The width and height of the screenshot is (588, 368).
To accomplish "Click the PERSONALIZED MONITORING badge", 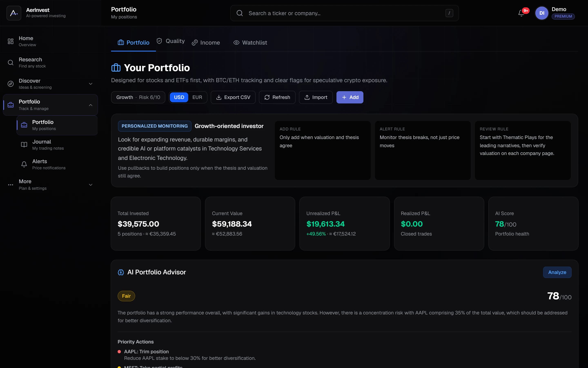I will coord(155,126).
